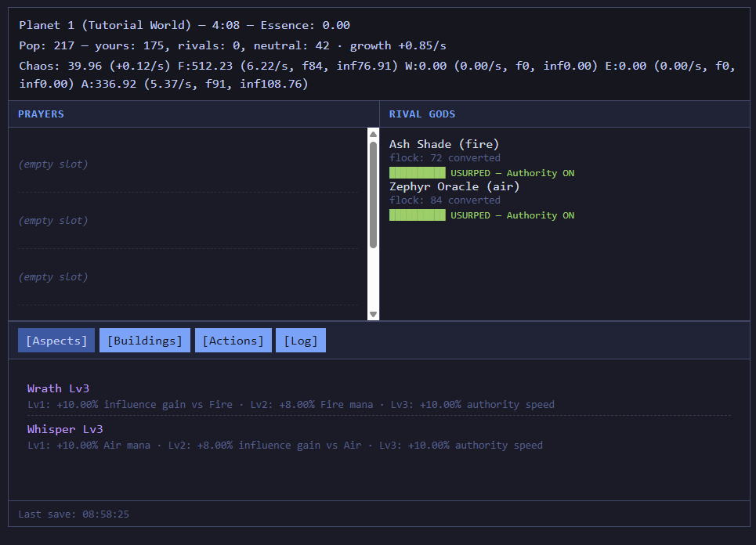
Task: Click the prayers scrollbar down arrow
Action: [373, 314]
